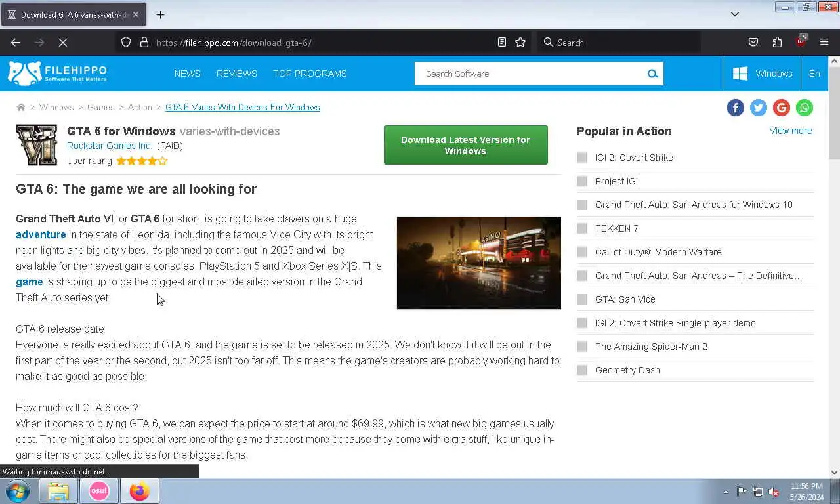840x504 pixels.
Task: Open IGI 2: Covert Strike entry
Action: point(634,157)
